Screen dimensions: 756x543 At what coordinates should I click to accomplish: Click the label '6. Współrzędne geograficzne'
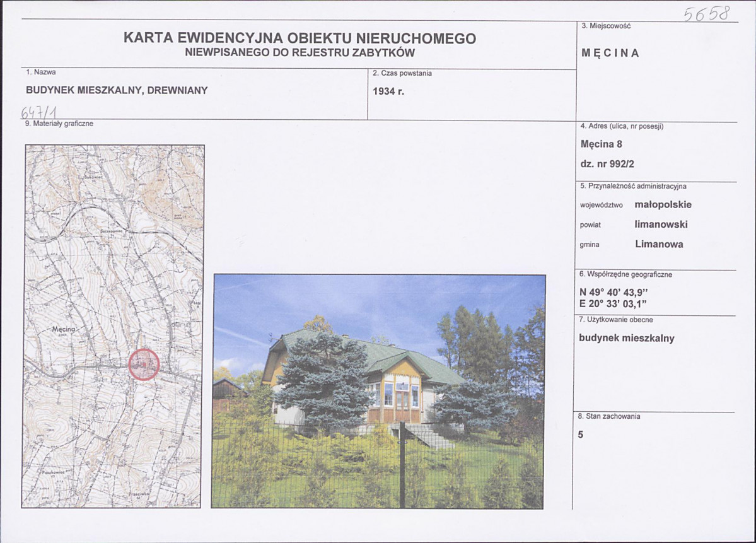tap(625, 274)
